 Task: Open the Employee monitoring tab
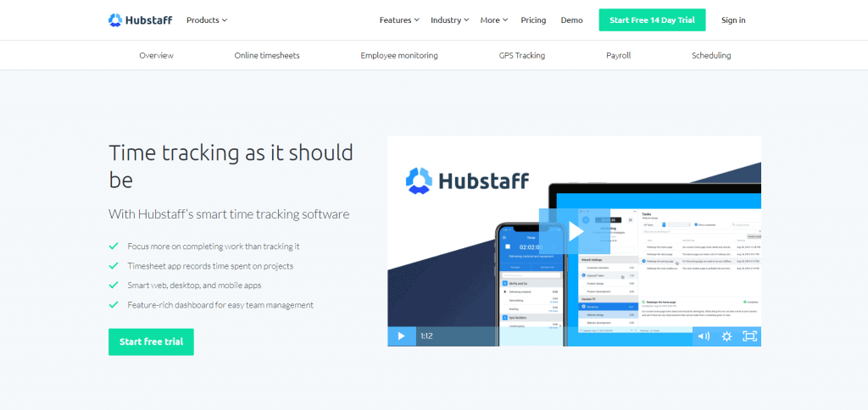(x=399, y=55)
